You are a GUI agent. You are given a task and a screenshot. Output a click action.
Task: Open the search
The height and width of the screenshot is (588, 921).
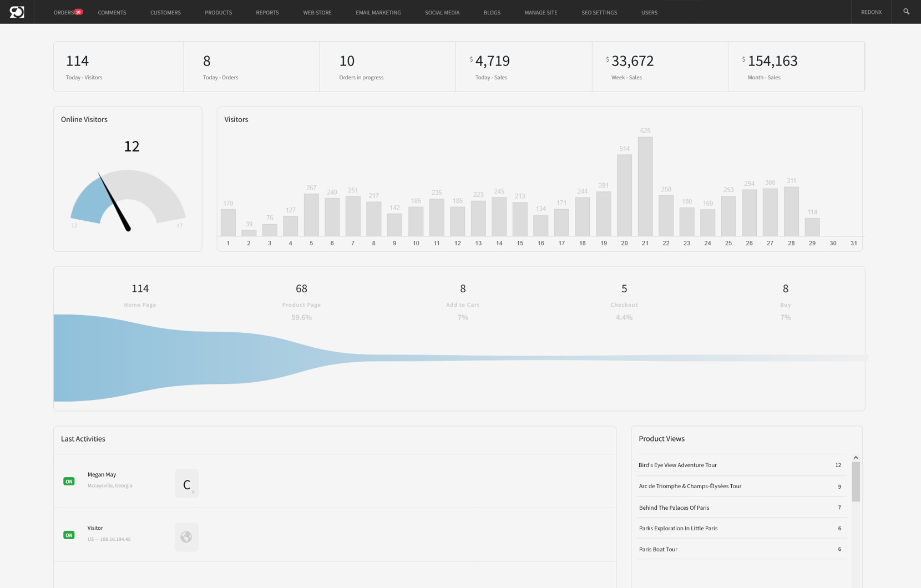coord(906,12)
